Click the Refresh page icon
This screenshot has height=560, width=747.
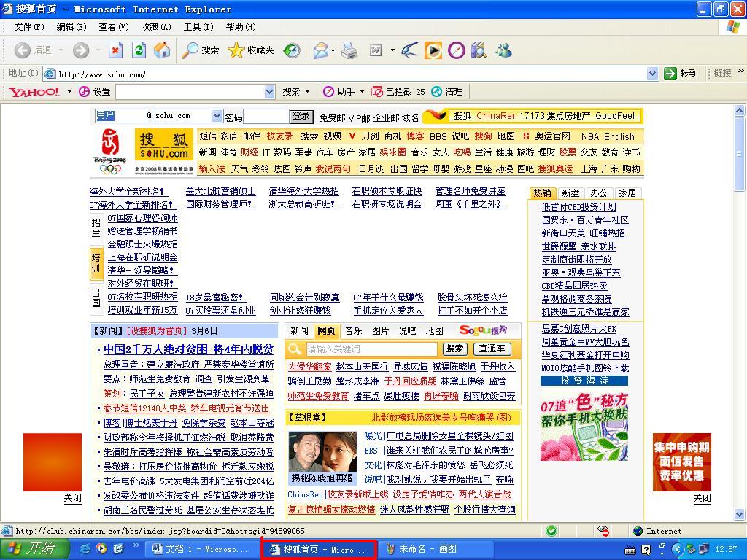139,50
